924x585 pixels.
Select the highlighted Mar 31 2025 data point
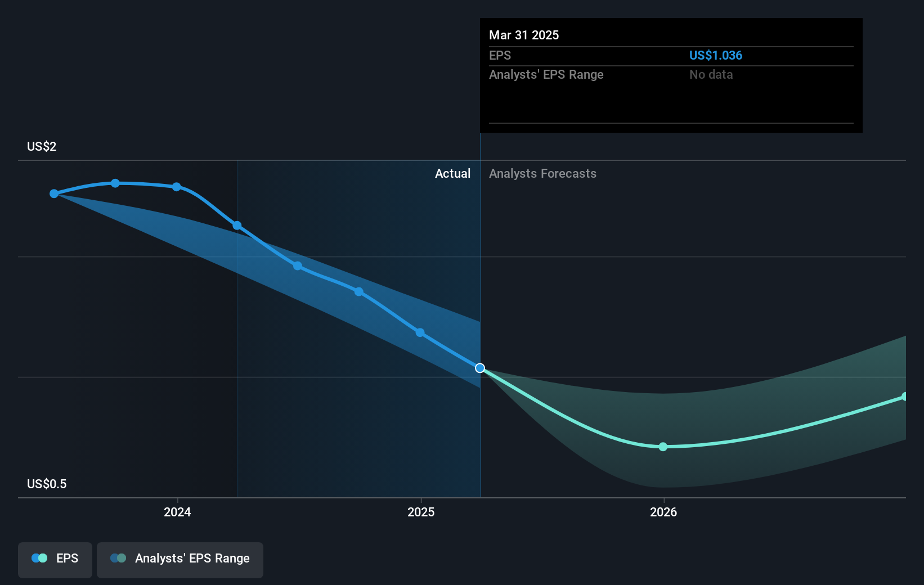click(x=480, y=368)
